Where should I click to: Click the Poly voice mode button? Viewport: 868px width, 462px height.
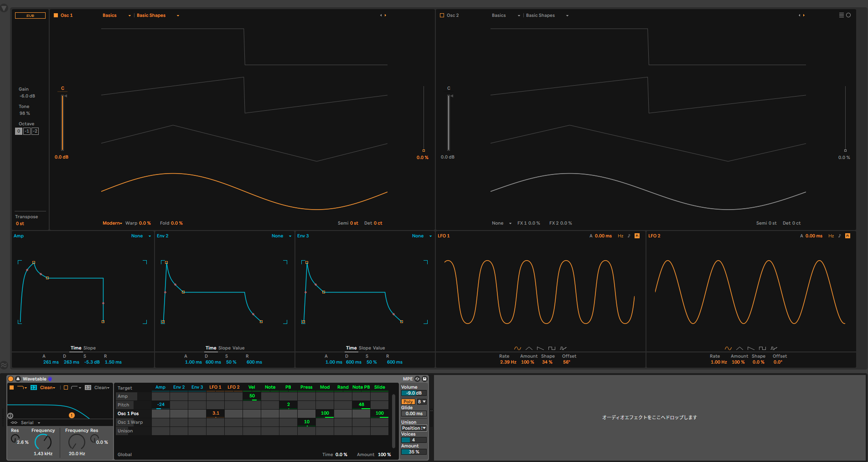pos(408,402)
